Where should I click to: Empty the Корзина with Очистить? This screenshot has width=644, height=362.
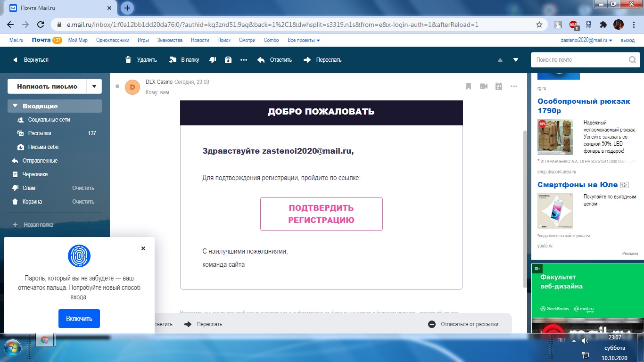83,202
